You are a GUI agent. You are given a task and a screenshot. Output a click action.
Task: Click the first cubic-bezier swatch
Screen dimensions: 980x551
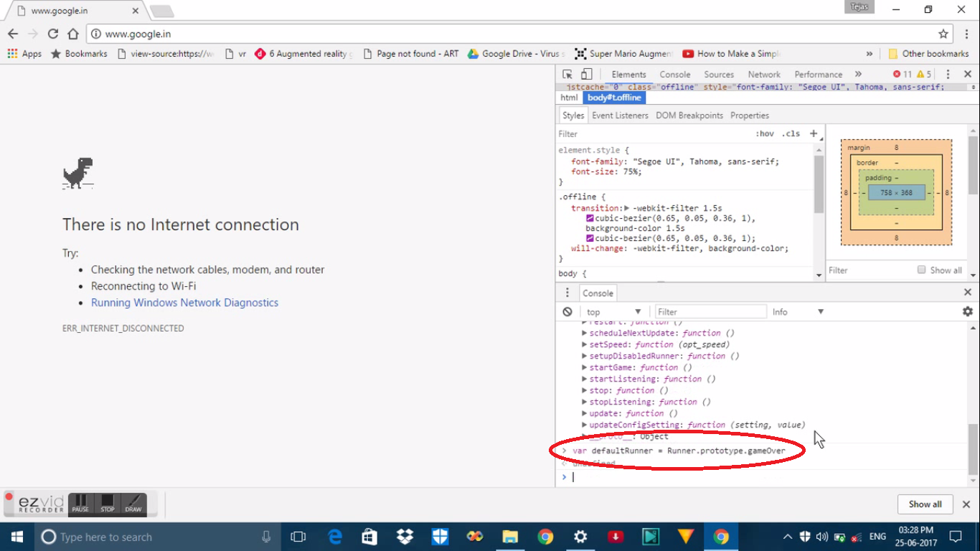pyautogui.click(x=590, y=218)
